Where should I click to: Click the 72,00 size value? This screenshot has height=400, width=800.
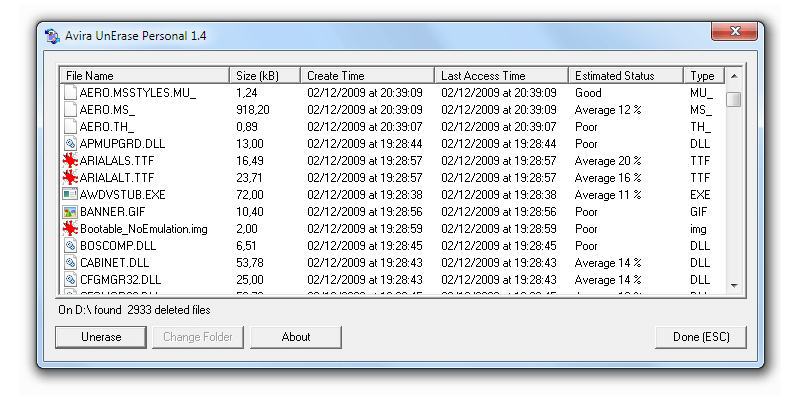(250, 195)
